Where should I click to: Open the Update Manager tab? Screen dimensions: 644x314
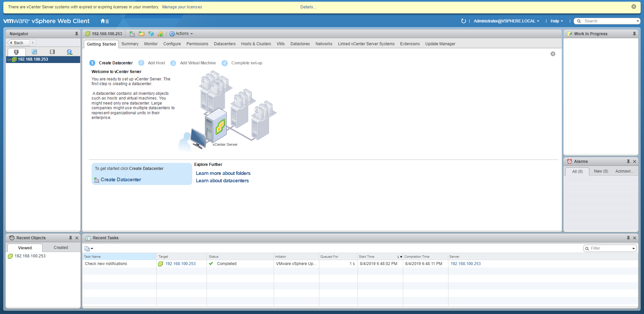coord(440,44)
